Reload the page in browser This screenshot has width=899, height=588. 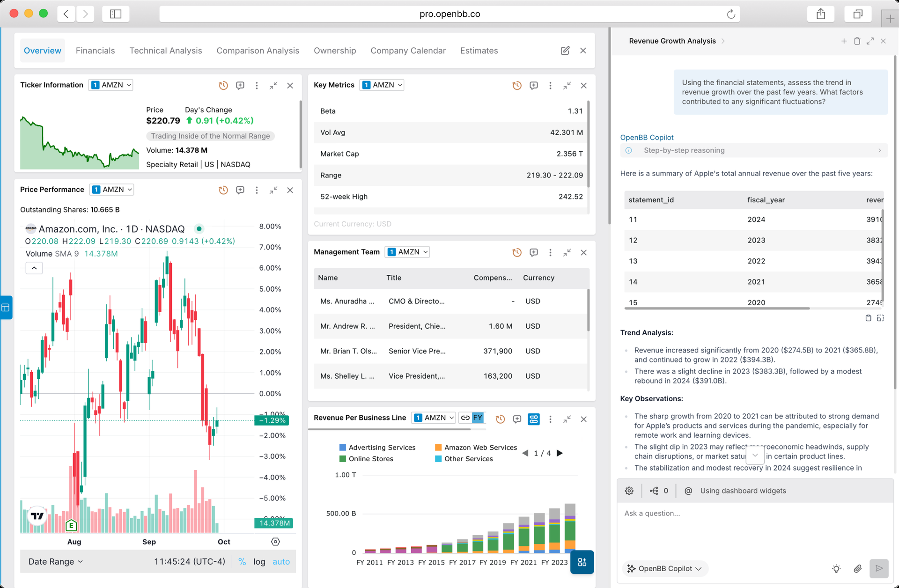[731, 14]
